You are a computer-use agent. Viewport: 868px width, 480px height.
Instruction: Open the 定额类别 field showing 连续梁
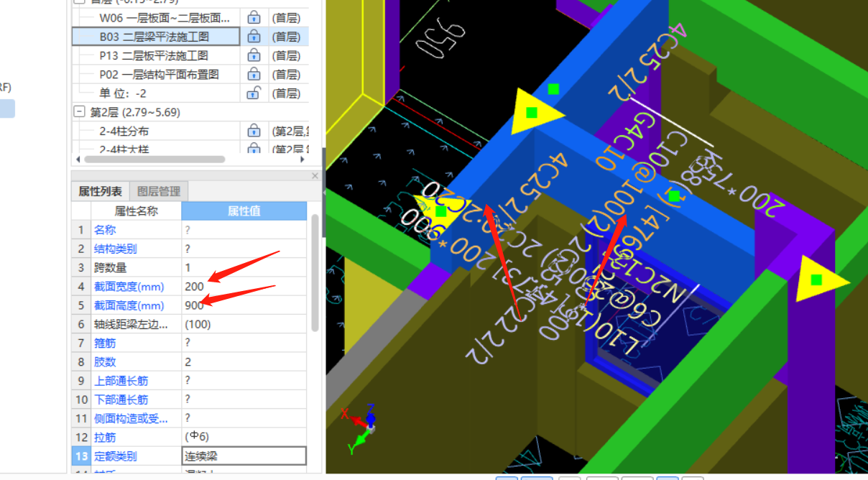pyautogui.click(x=244, y=456)
